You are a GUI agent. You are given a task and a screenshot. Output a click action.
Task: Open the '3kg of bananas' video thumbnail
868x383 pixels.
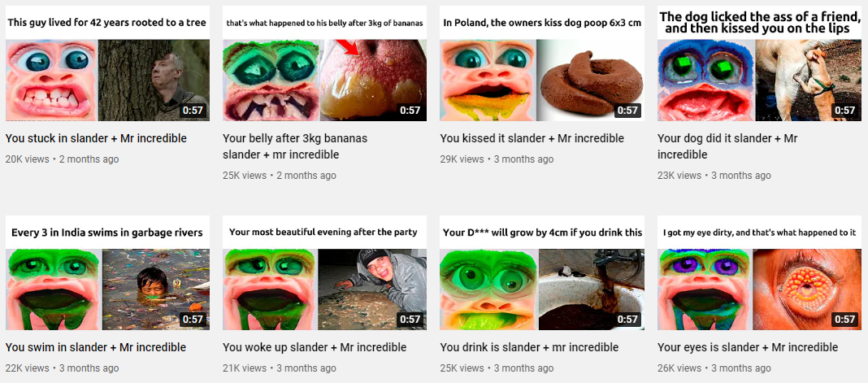pos(324,63)
